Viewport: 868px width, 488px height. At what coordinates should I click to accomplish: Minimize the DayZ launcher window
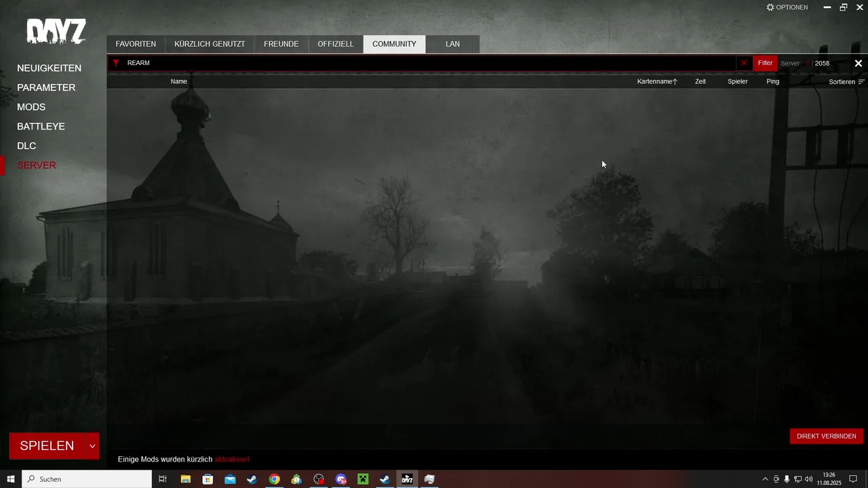827,7
